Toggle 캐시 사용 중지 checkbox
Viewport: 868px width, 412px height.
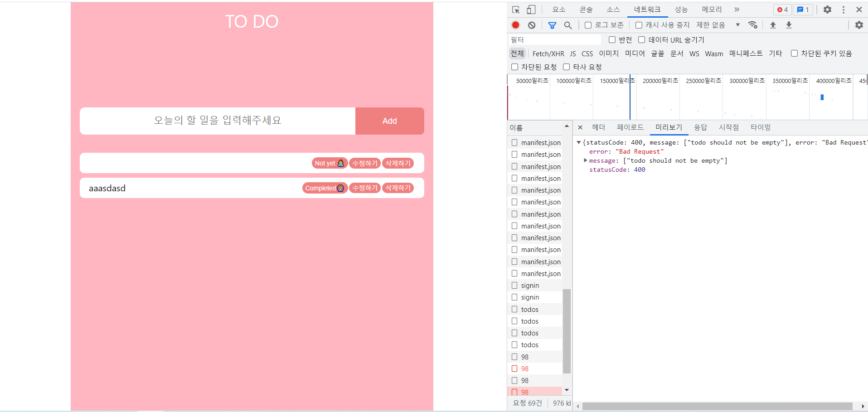coord(639,25)
